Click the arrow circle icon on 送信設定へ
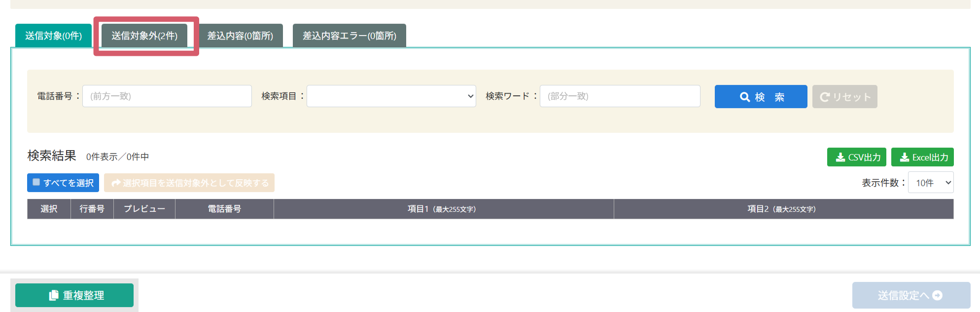This screenshot has width=980, height=312. [938, 295]
